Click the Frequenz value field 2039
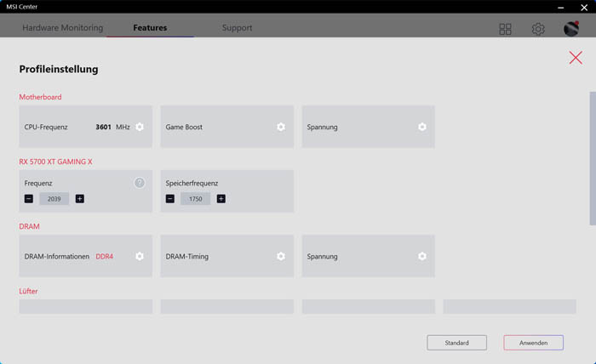 click(54, 199)
